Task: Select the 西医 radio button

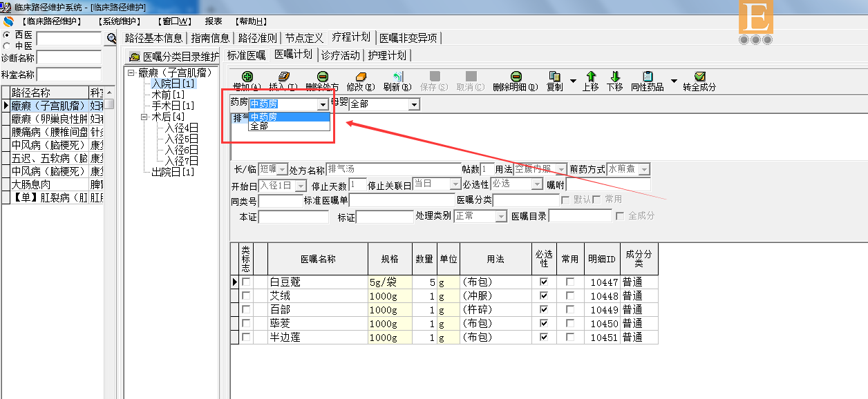Action: click(7, 35)
